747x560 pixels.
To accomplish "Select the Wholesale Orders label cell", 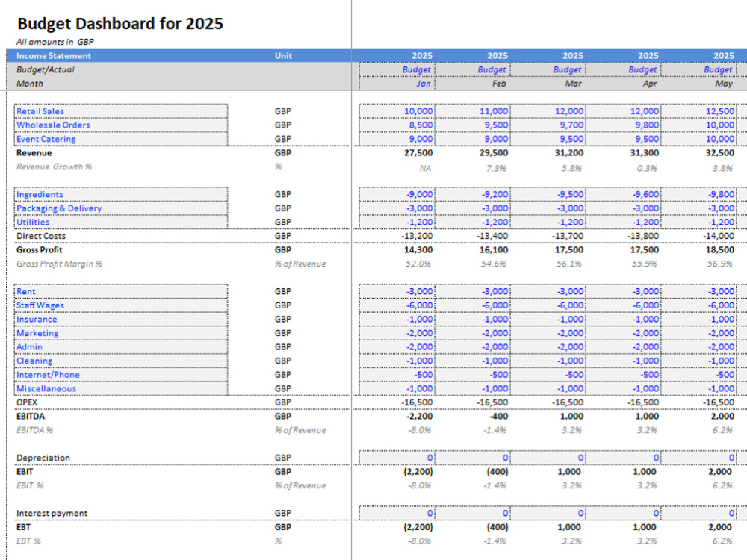I will (x=121, y=125).
